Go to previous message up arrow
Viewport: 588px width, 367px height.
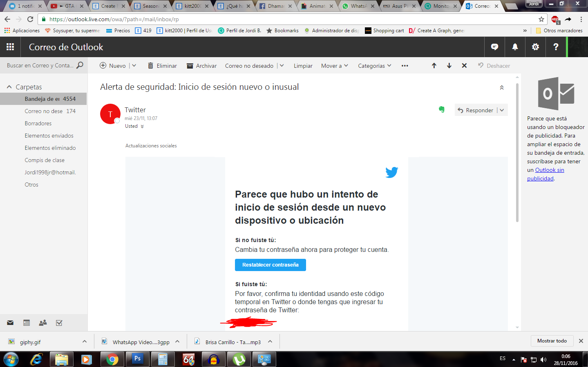click(434, 66)
